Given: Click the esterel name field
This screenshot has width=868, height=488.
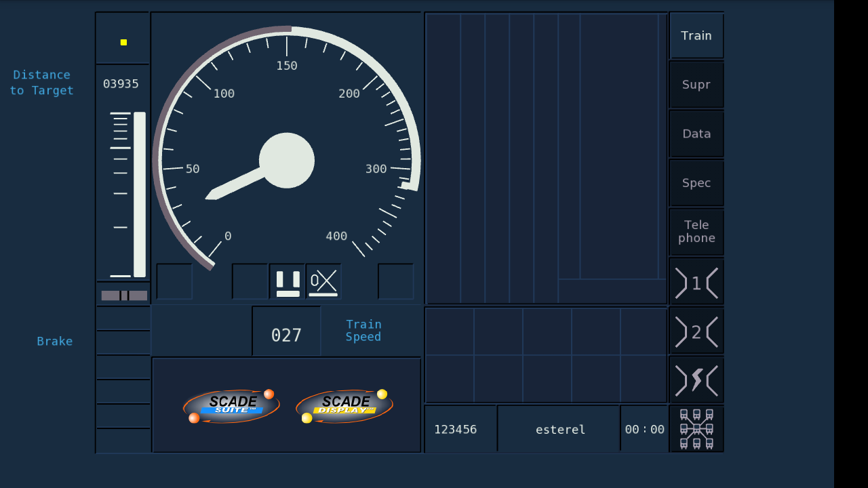Looking at the screenshot, I should [560, 430].
